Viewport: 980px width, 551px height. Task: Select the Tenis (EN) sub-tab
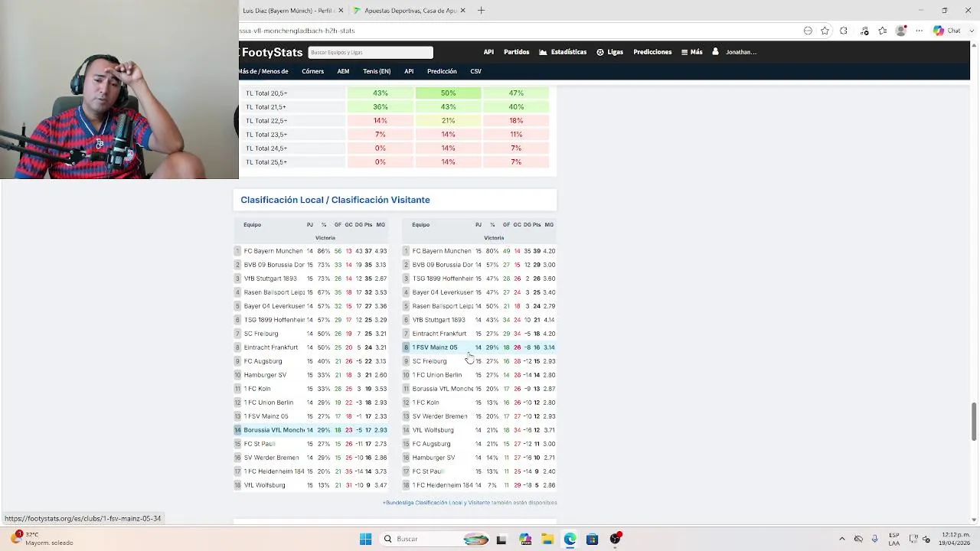click(x=377, y=71)
